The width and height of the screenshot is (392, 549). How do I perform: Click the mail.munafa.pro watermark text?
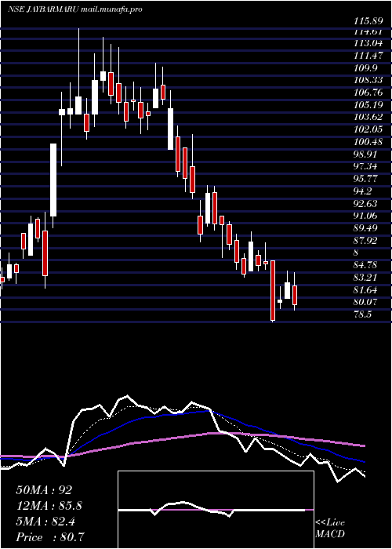coord(111,9)
